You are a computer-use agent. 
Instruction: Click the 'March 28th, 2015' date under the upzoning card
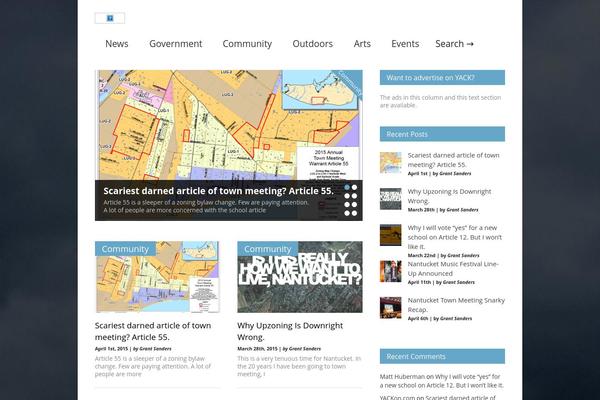coord(258,349)
